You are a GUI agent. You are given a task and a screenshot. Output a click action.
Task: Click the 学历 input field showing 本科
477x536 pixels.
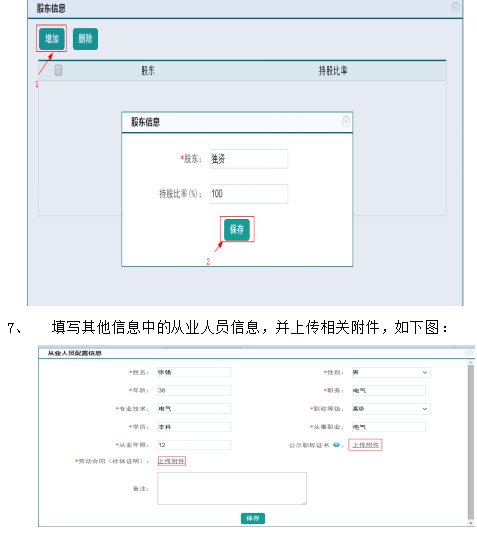(x=194, y=427)
